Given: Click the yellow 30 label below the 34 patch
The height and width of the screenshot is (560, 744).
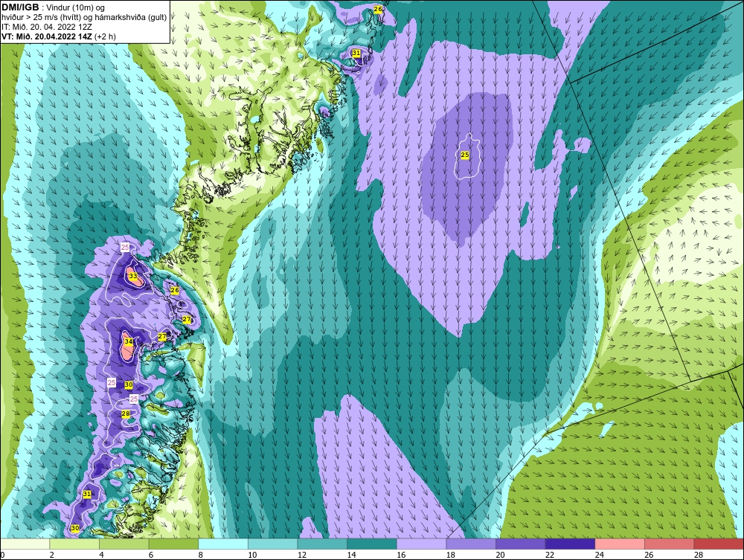Looking at the screenshot, I should [128, 385].
